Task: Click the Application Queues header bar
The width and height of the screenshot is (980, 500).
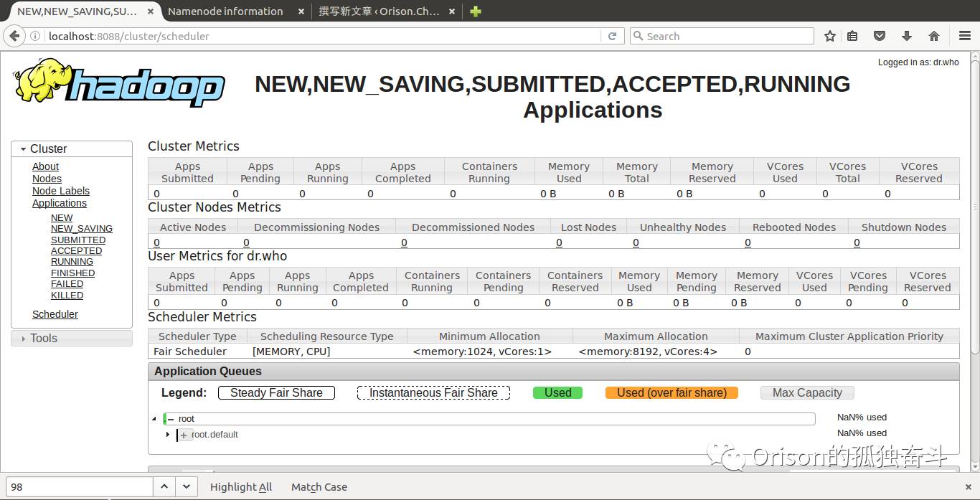Action: click(554, 371)
